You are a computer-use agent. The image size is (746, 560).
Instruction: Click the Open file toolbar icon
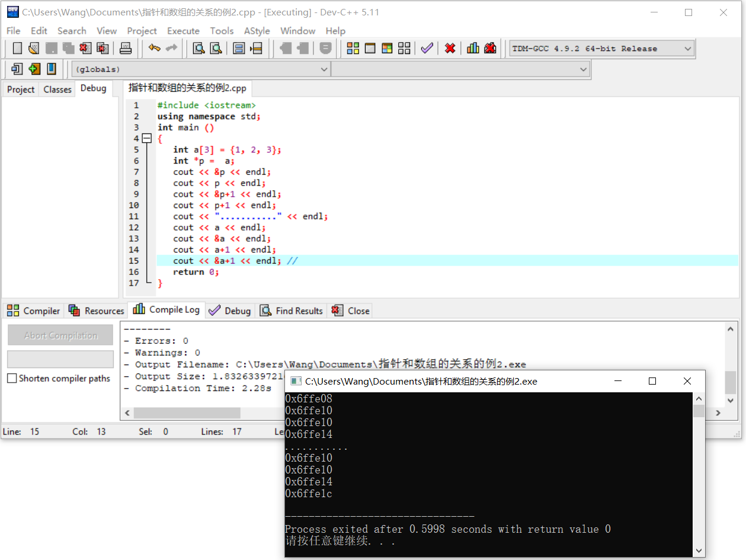click(x=34, y=49)
